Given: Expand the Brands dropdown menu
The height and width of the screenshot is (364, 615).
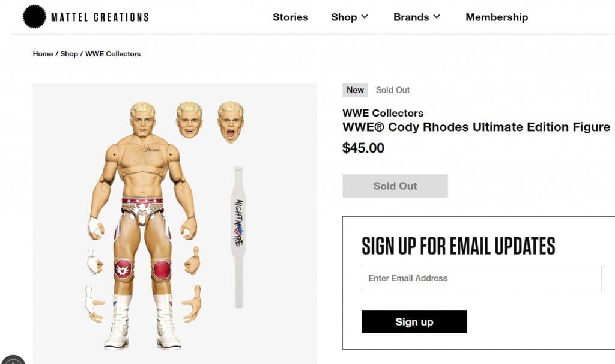Looking at the screenshot, I should coord(417,17).
